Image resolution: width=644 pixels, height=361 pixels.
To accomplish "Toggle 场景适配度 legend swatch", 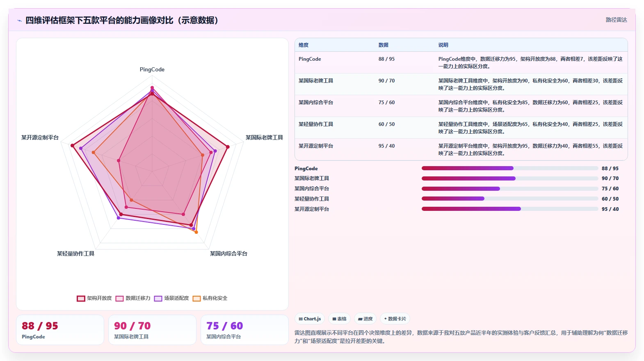I will click(158, 298).
